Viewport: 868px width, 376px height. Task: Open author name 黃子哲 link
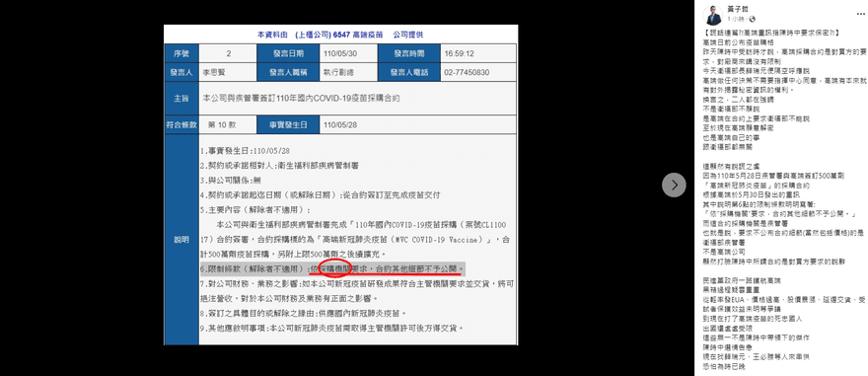point(738,10)
